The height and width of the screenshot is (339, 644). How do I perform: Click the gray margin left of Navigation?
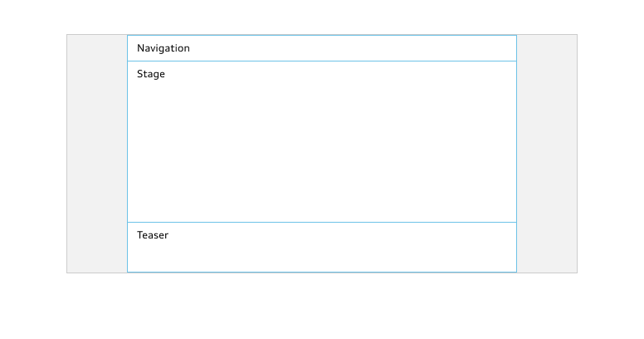pyautogui.click(x=97, y=48)
